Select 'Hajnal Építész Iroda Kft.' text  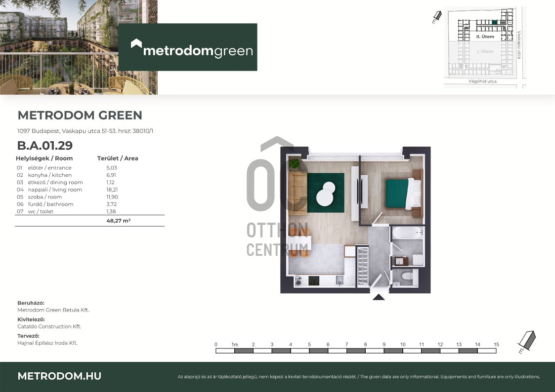(47, 343)
